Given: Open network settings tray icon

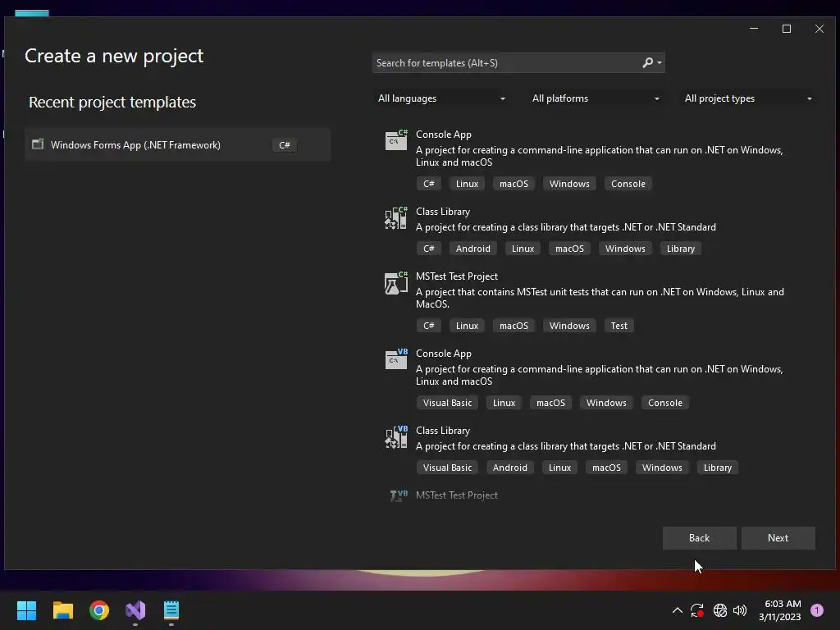Looking at the screenshot, I should click(x=720, y=610).
